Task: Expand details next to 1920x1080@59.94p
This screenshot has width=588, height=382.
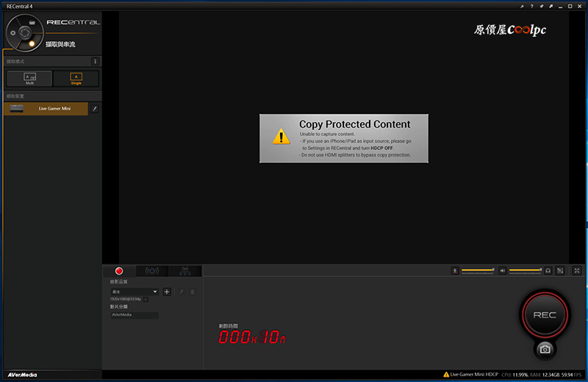Action: (x=146, y=299)
